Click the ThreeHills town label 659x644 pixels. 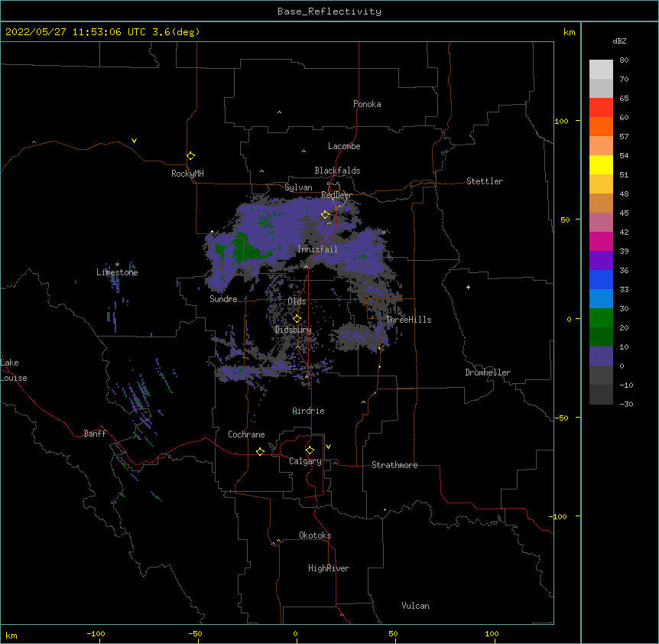pyautogui.click(x=408, y=320)
